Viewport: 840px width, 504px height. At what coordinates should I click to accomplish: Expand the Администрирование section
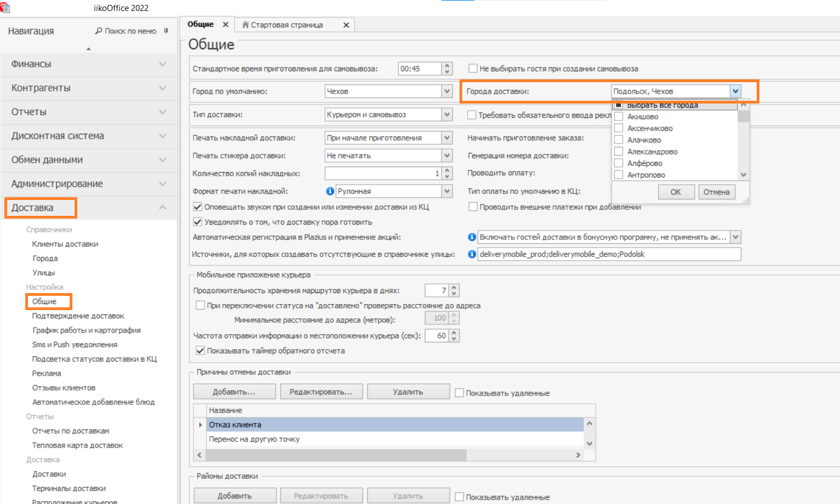click(89, 184)
